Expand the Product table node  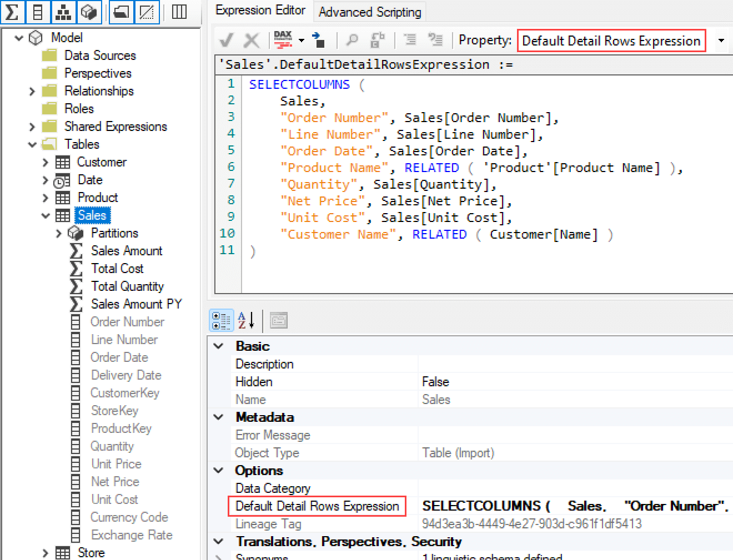tap(46, 198)
